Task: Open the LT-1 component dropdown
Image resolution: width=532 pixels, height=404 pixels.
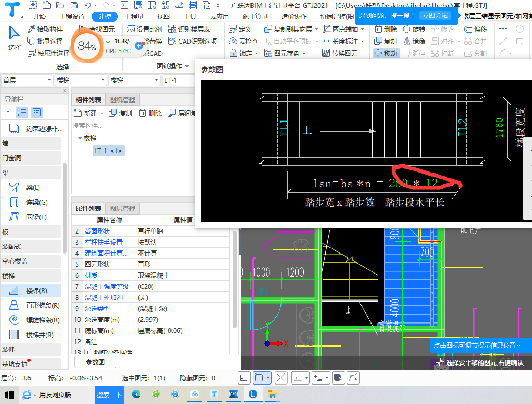Action: (179, 80)
